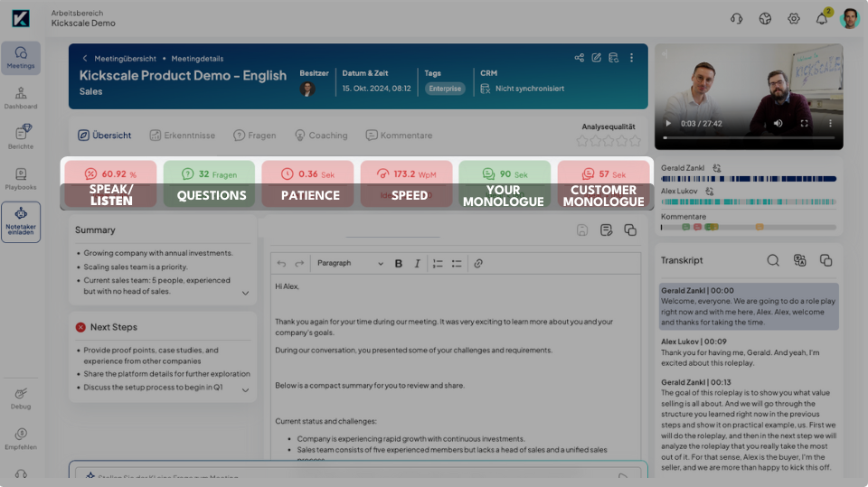Open the Paragraph style dropdown
Viewport: 868px width, 487px height.
point(350,264)
